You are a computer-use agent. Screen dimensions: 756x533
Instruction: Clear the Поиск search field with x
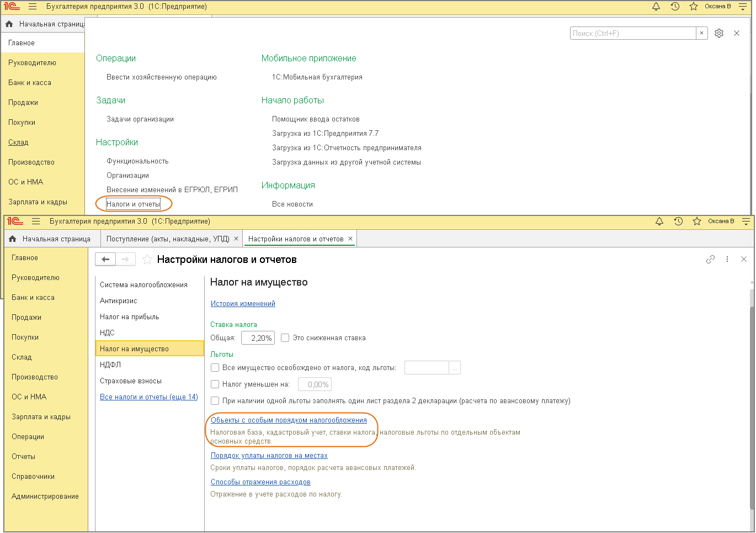coord(701,33)
